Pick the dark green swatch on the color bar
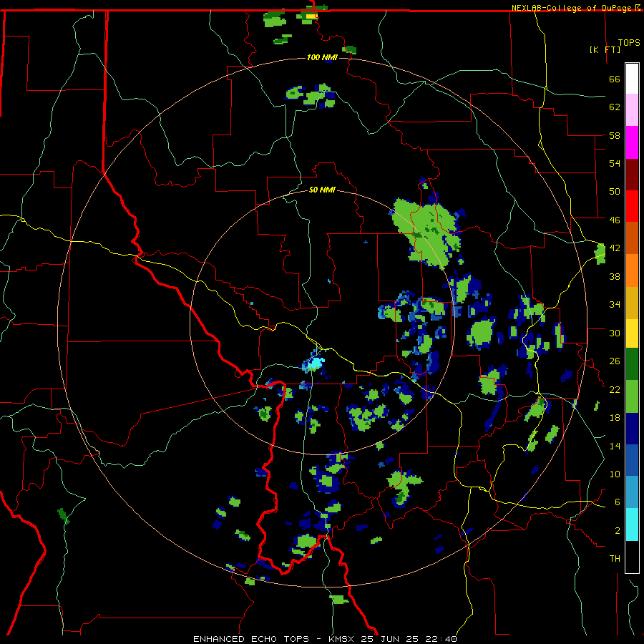The width and height of the screenshot is (644, 644). [x=632, y=364]
